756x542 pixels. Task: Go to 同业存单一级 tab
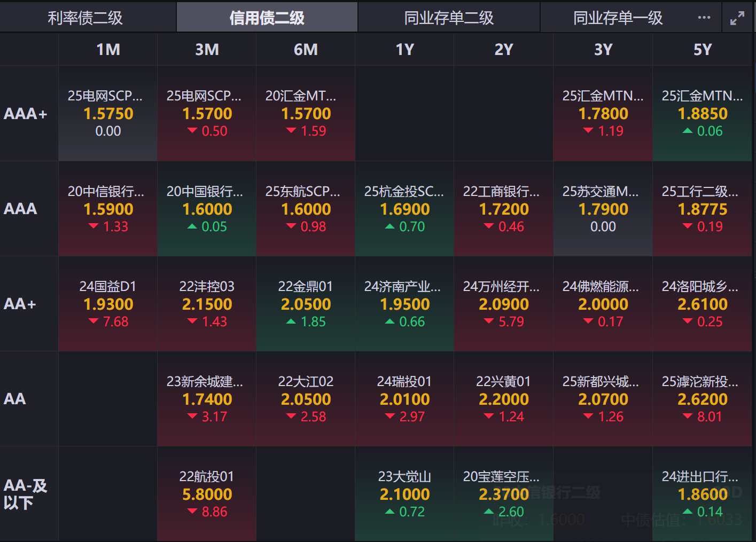pyautogui.click(x=618, y=18)
